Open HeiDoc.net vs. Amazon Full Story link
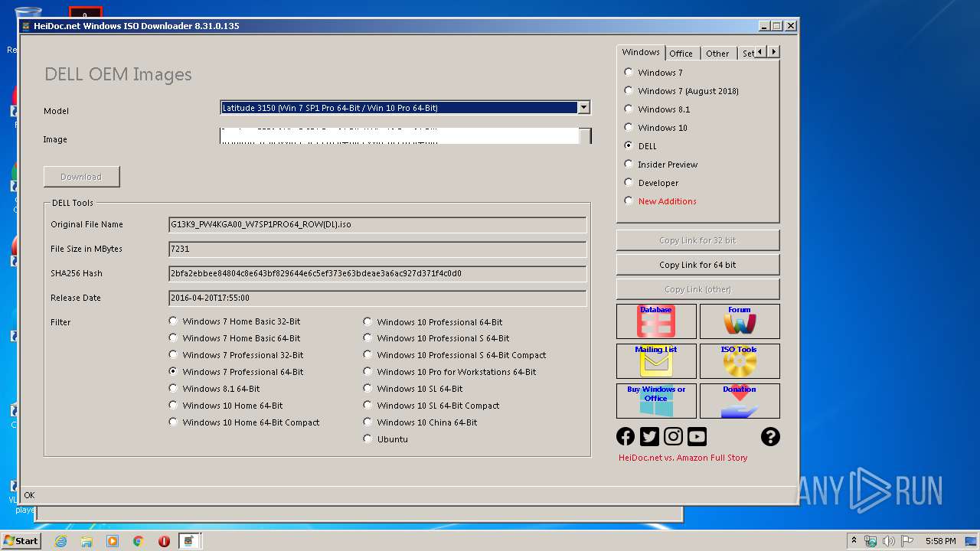This screenshot has height=551, width=980. pyautogui.click(x=683, y=457)
